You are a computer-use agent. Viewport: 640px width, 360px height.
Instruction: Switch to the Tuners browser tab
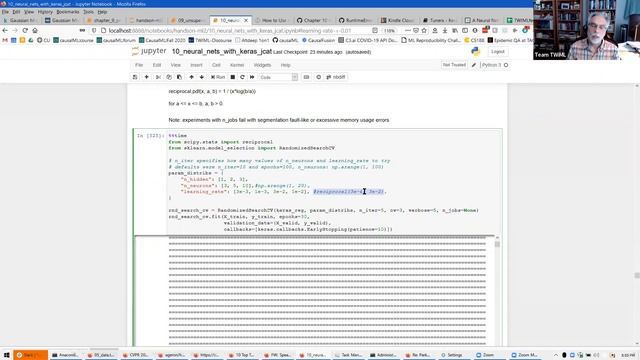440,20
